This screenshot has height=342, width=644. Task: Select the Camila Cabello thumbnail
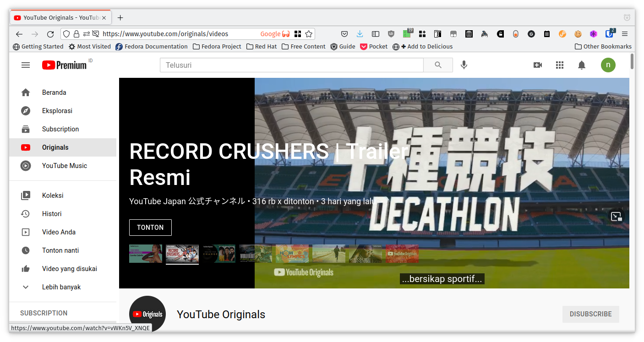pos(146,254)
